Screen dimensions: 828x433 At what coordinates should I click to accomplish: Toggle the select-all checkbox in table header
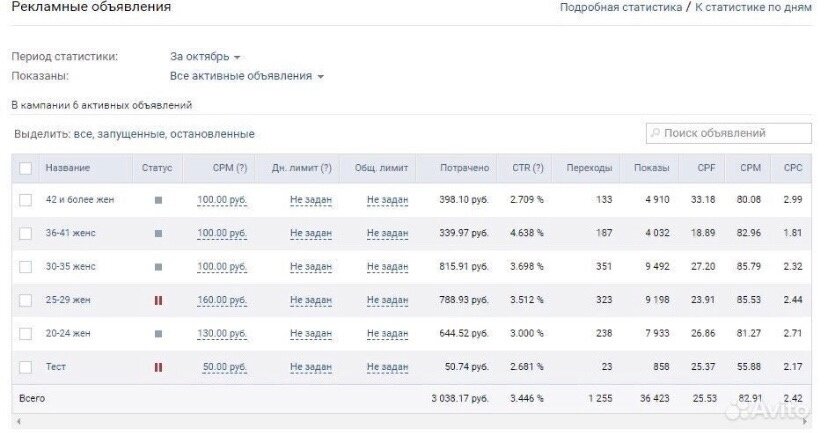coord(25,168)
